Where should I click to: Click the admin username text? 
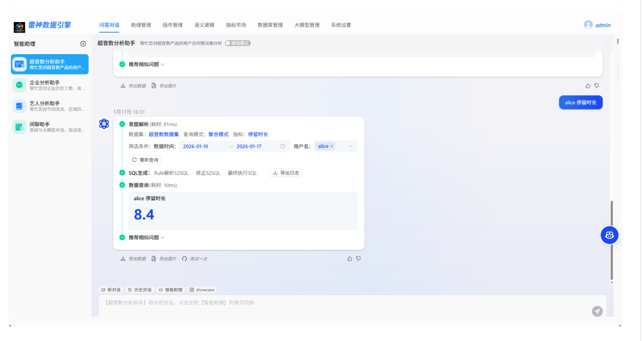click(x=602, y=25)
